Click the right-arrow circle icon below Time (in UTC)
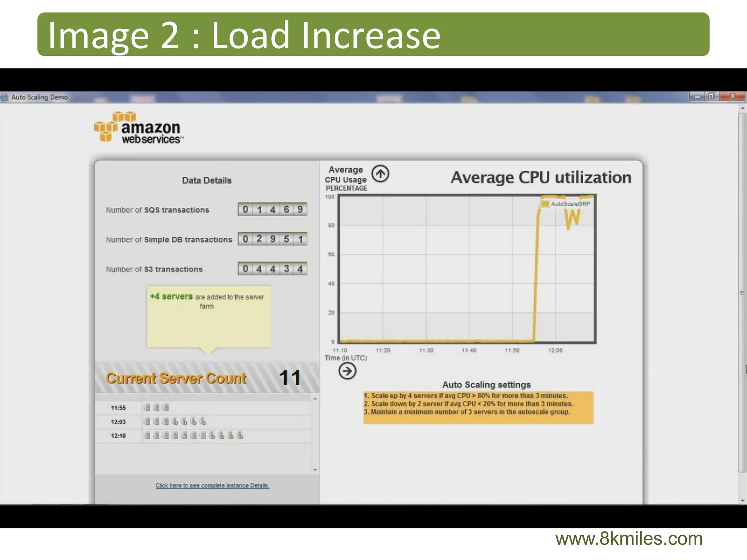 tap(347, 371)
